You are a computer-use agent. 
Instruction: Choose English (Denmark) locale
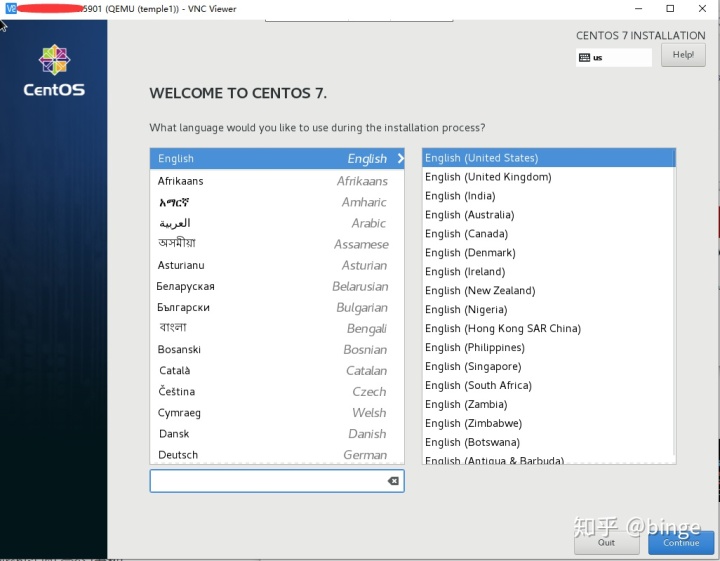[x=548, y=252]
